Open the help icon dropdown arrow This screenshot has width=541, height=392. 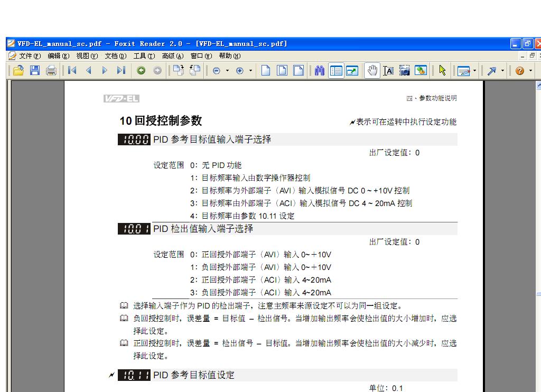pyautogui.click(x=530, y=70)
